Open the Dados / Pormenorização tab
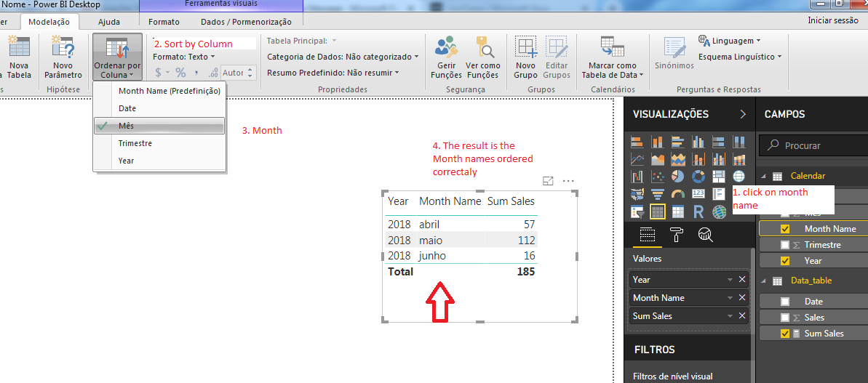The height and width of the screenshot is (383, 868). coord(246,22)
